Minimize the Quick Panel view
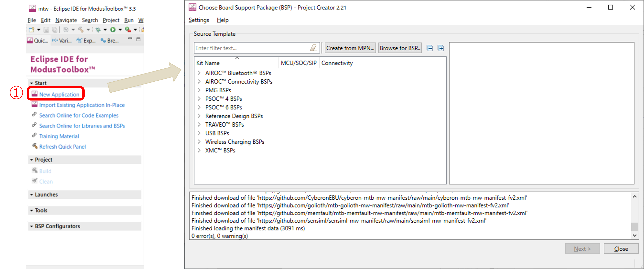The height and width of the screenshot is (269, 644). 130,39
